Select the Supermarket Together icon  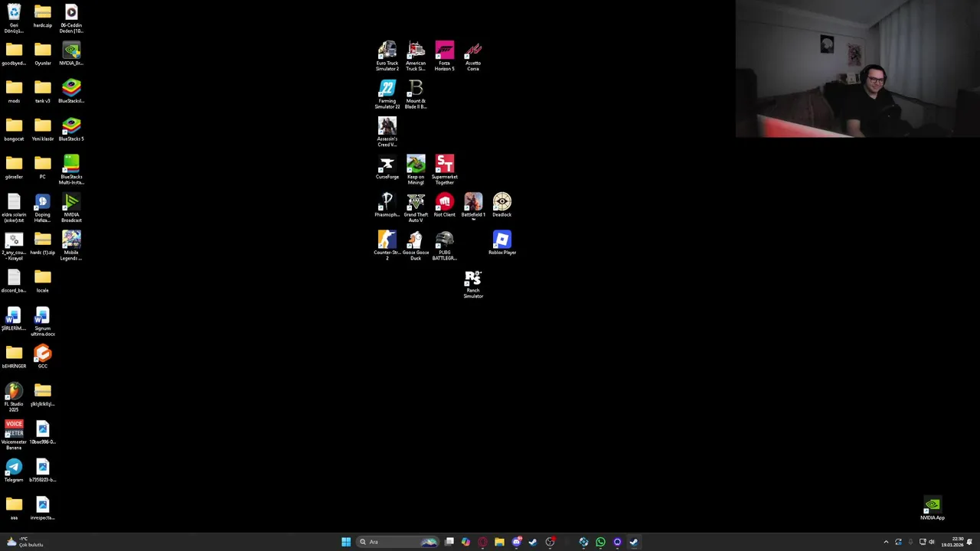445,170
